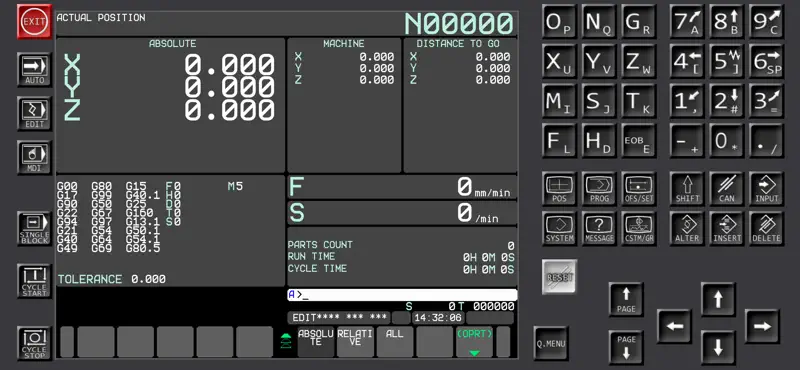Viewport: 800px width, 370px height.
Task: Open the SYSTEM screen
Action: coord(559,228)
